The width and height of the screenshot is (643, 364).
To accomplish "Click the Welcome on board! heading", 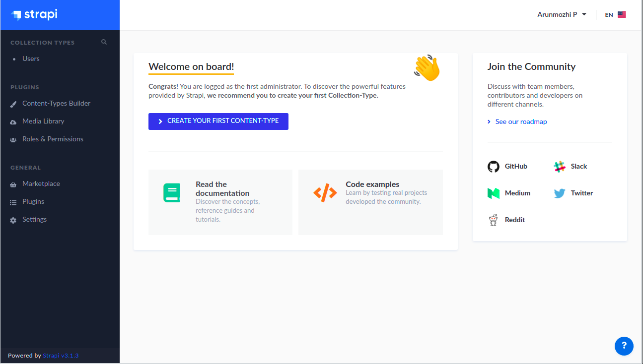I will (x=191, y=67).
